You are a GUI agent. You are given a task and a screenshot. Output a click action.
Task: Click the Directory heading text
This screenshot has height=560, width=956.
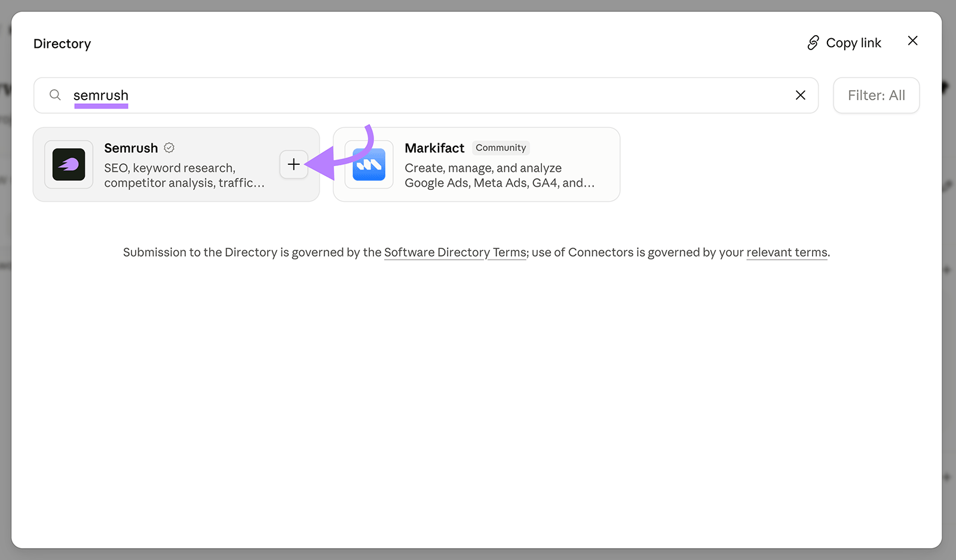[62, 44]
